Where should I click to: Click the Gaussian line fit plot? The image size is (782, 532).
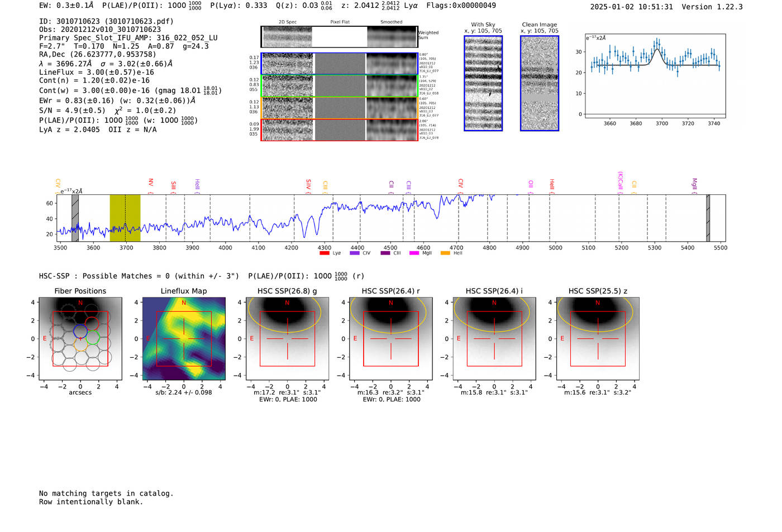coord(655,76)
